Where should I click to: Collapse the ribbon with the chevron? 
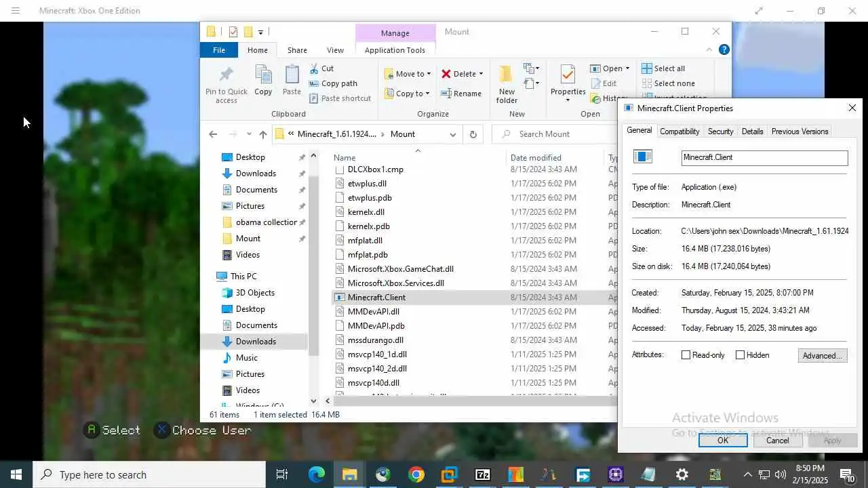coord(709,49)
